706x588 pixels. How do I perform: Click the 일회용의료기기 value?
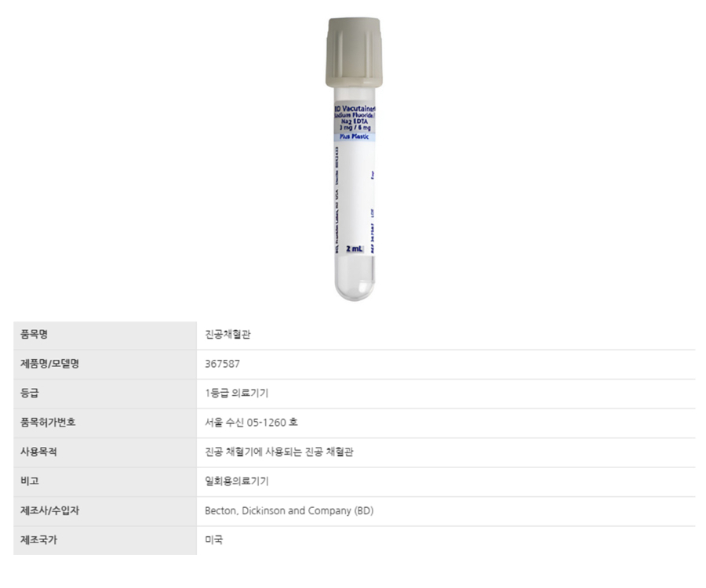pos(237,481)
